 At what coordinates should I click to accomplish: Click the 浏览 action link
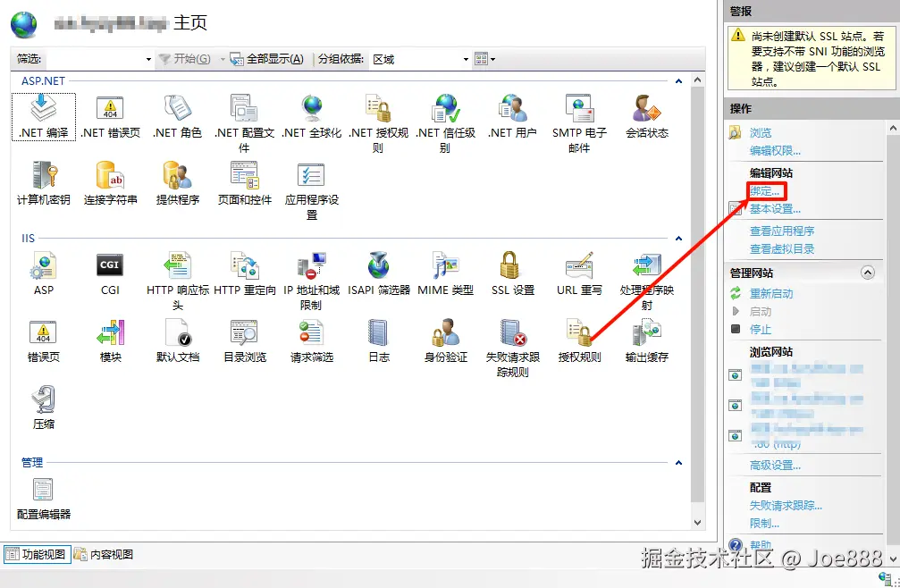tap(761, 132)
